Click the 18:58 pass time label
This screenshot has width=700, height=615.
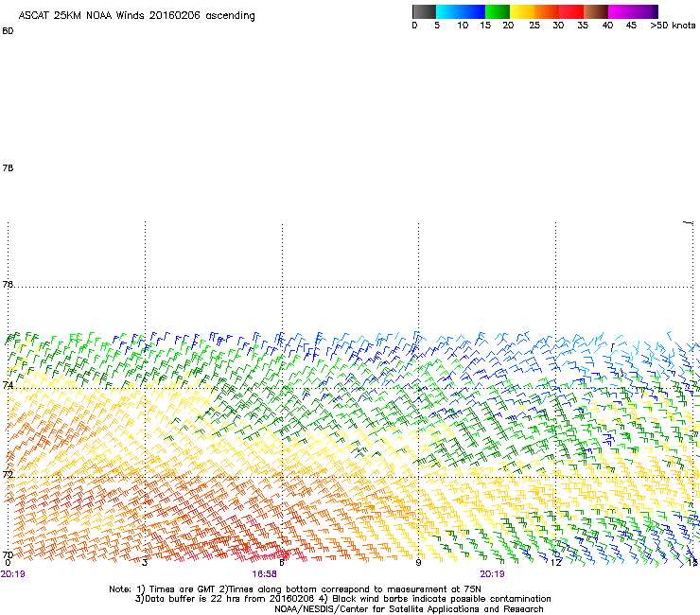(x=264, y=574)
